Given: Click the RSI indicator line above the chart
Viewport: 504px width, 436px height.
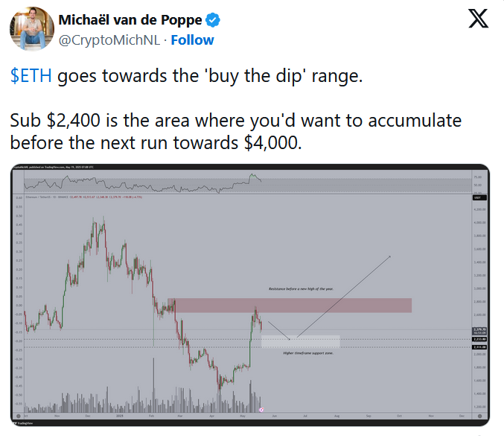Looking at the screenshot, I should pyautogui.click(x=143, y=184).
